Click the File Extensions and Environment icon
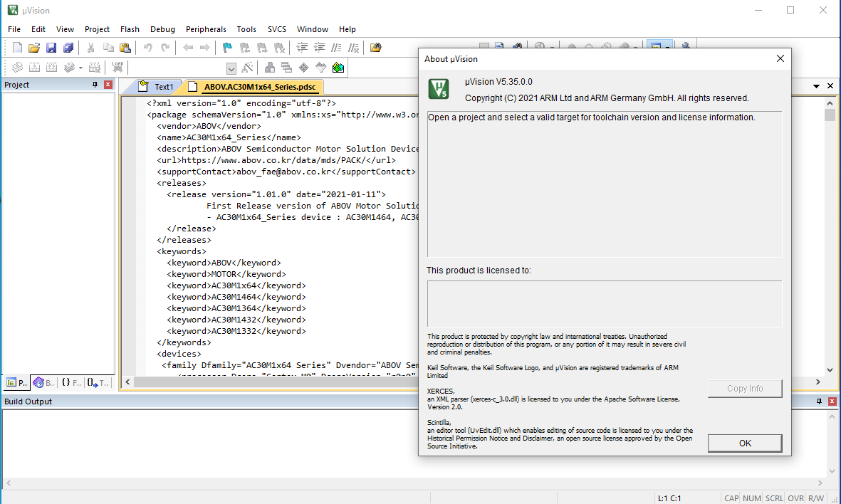The width and height of the screenshot is (841, 504). pyautogui.click(x=270, y=68)
